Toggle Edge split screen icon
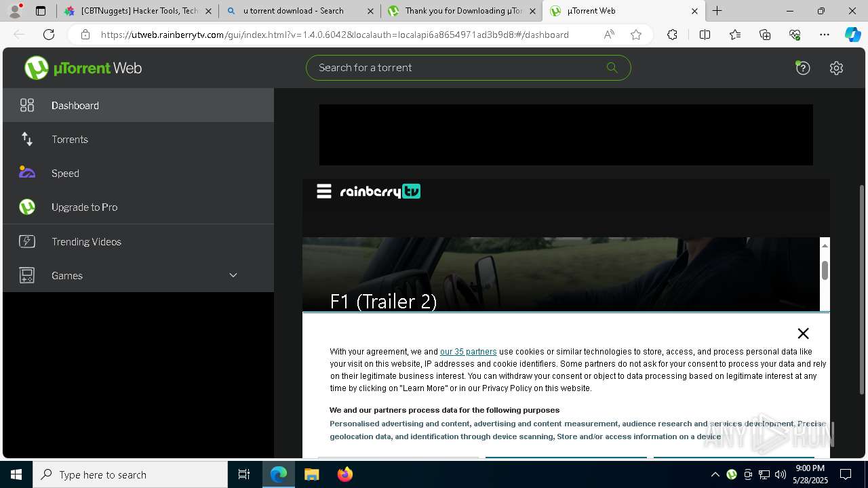This screenshot has width=868, height=488. coord(705,35)
